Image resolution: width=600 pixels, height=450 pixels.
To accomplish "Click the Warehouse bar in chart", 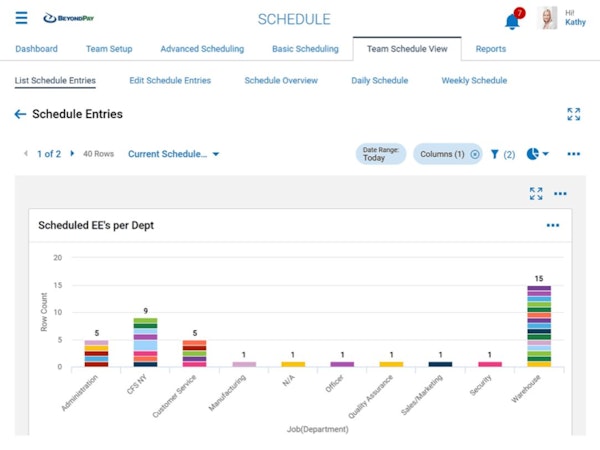I will click(539, 326).
